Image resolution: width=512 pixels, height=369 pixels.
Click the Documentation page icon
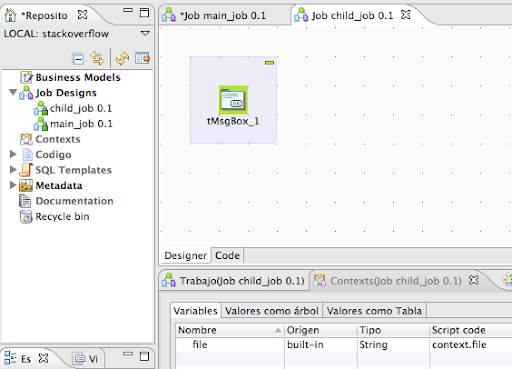click(x=25, y=201)
